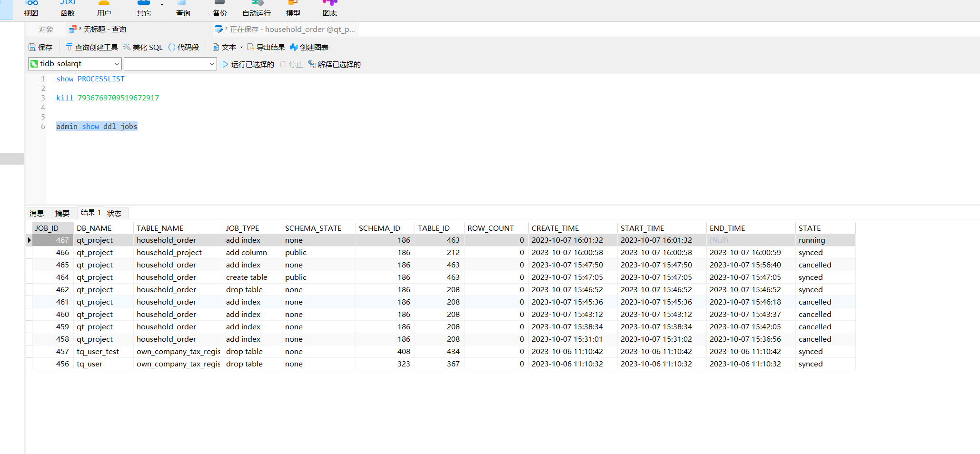Click 美化 SQL to beautify the query
Image resolution: width=980 pixels, height=454 pixels.
(143, 47)
